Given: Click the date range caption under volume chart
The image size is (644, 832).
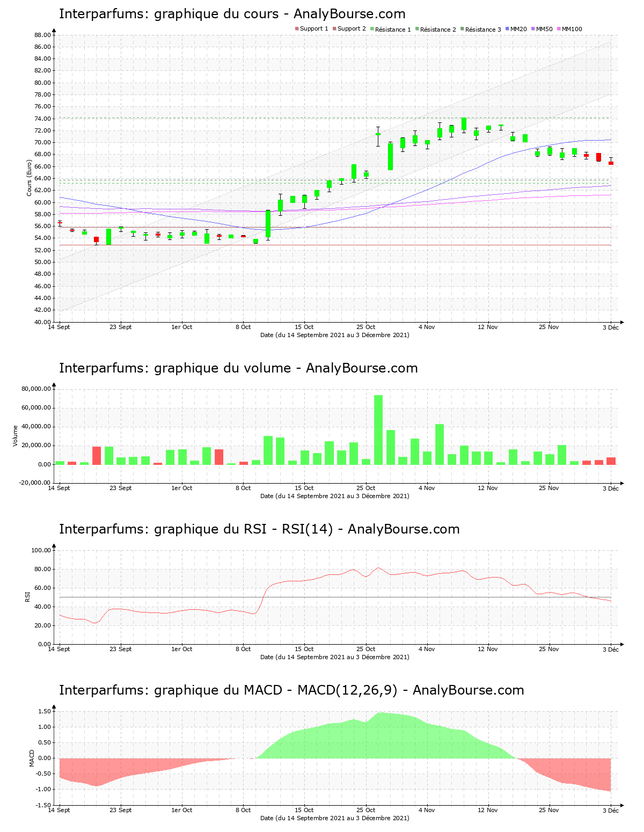Looking at the screenshot, I should pos(335,496).
